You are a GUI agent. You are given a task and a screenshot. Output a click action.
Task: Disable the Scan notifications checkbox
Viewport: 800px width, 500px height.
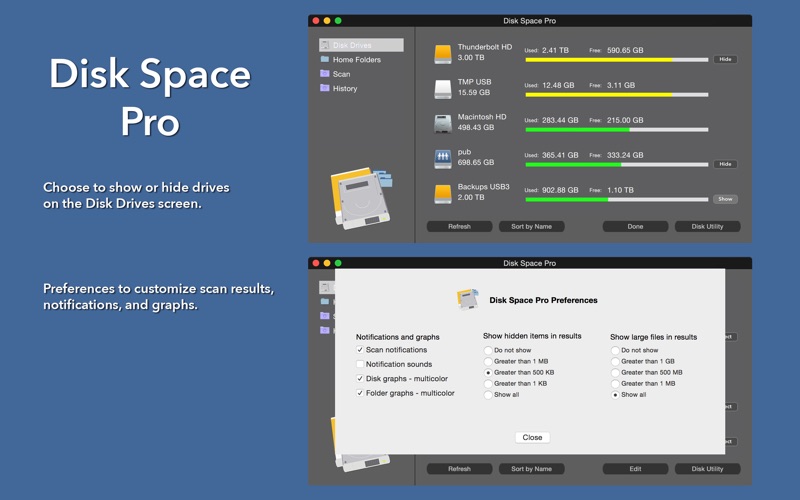(x=360, y=350)
